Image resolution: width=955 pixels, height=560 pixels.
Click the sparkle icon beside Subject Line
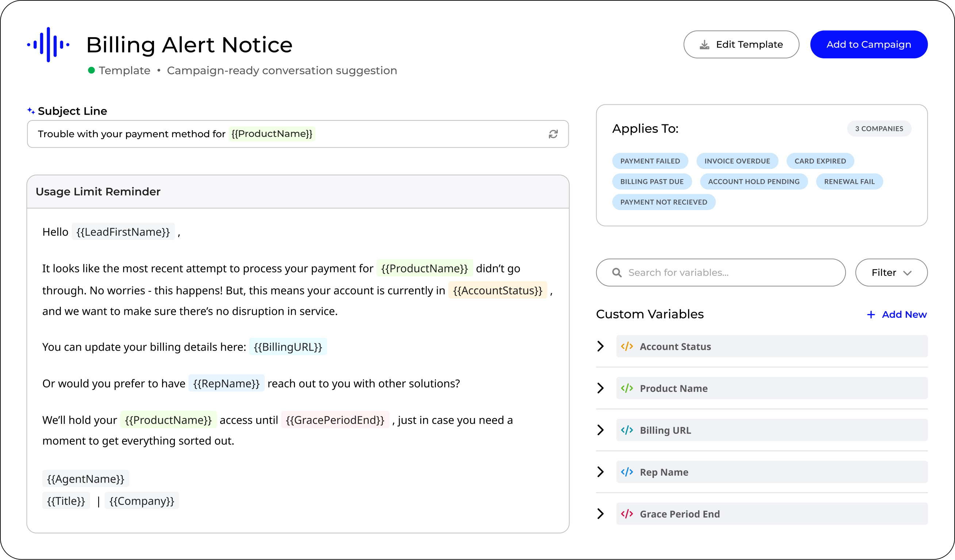[31, 111]
